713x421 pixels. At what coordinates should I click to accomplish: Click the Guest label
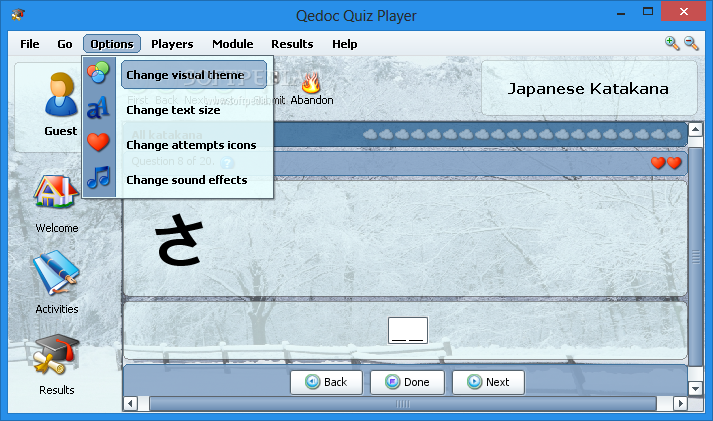coord(60,131)
